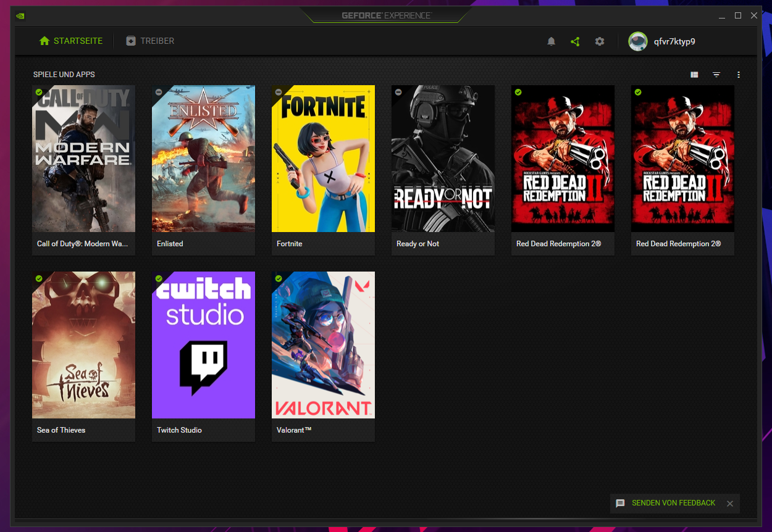Screen dimensions: 772x532
Task: Maximize the GeForce Experience window
Action: [x=738, y=15]
